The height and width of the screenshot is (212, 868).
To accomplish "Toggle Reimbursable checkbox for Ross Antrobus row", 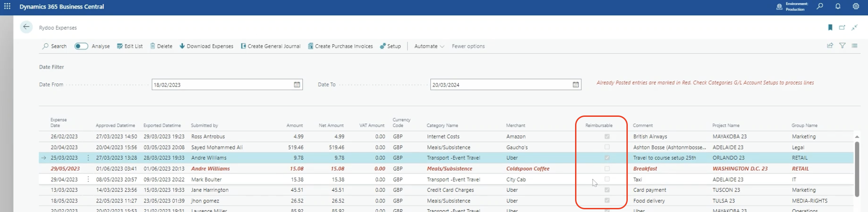I will [x=607, y=136].
